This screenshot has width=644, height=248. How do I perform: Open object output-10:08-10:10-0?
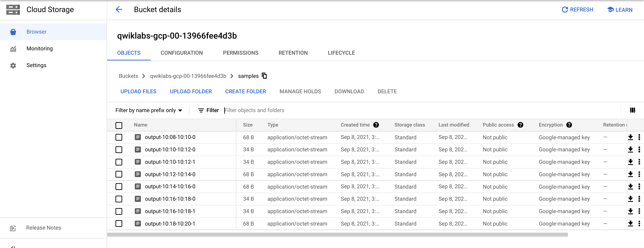coord(170,137)
